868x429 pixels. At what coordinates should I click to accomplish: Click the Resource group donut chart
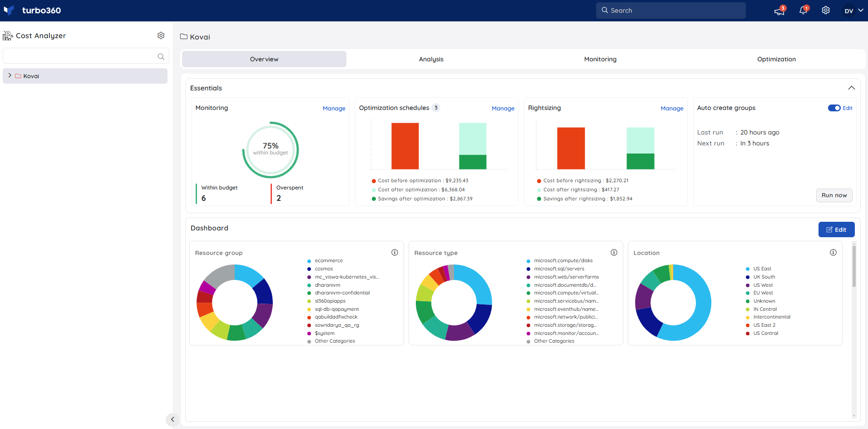pyautogui.click(x=235, y=303)
